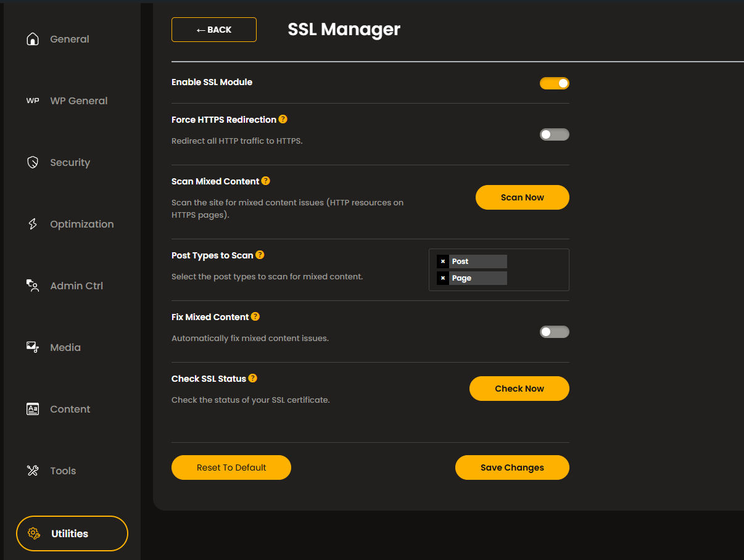Open Media settings via sidebar icon
This screenshot has width=744, height=560.
point(32,347)
